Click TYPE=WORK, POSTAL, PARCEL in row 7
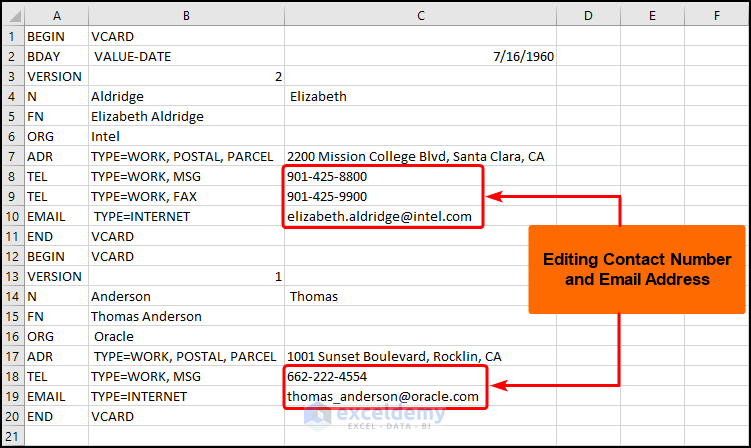Viewport: 751px width, 448px height. (x=186, y=156)
